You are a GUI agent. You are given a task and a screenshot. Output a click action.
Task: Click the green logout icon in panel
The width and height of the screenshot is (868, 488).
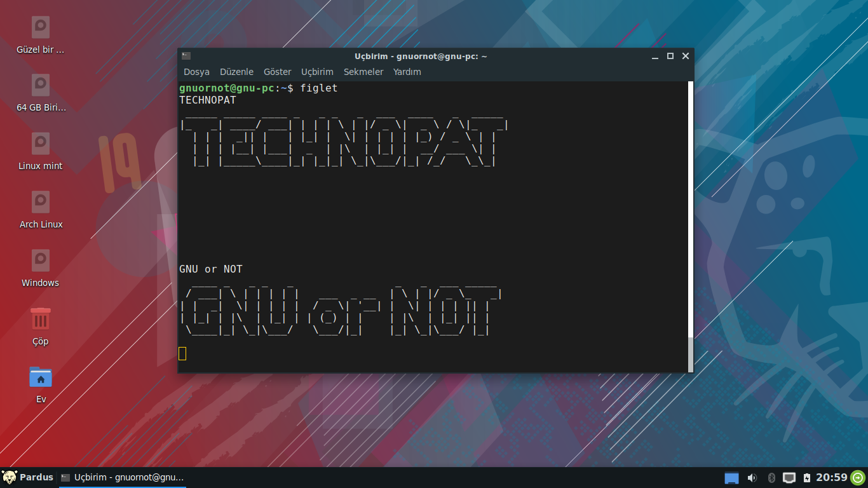[858, 477]
